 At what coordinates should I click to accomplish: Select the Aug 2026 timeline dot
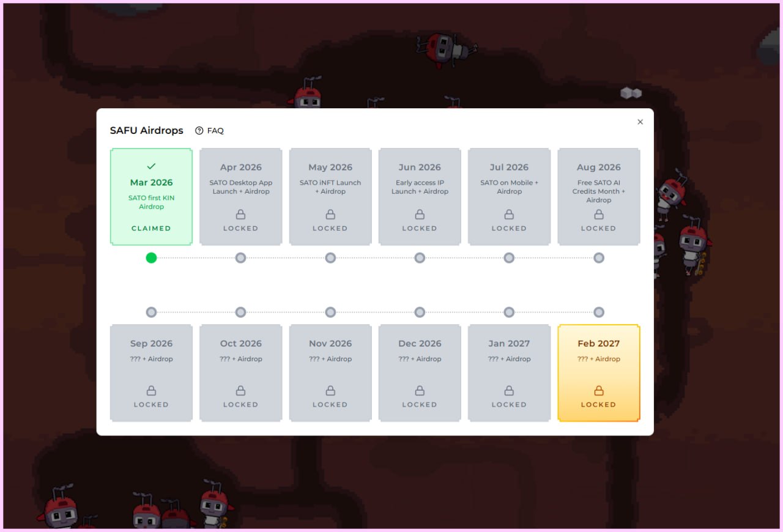(598, 258)
